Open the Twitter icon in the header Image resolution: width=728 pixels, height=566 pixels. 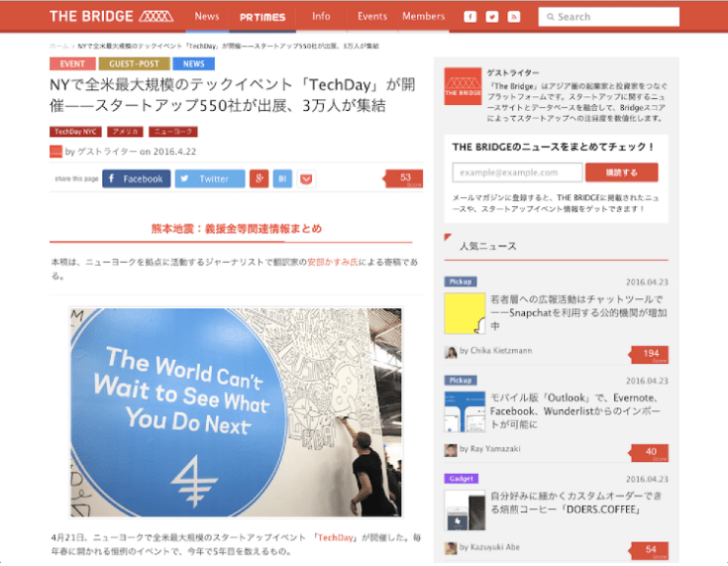tap(491, 17)
